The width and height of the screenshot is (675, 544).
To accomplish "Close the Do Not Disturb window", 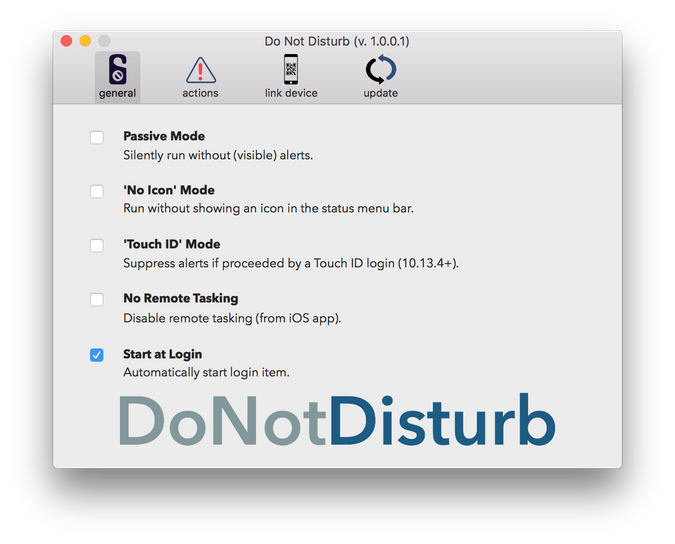I will tap(67, 41).
